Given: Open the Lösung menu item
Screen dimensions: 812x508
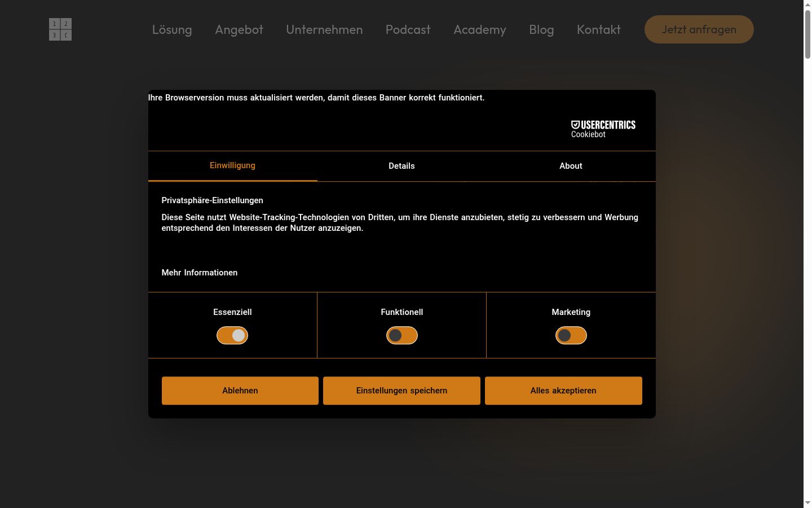Looking at the screenshot, I should click(x=172, y=29).
